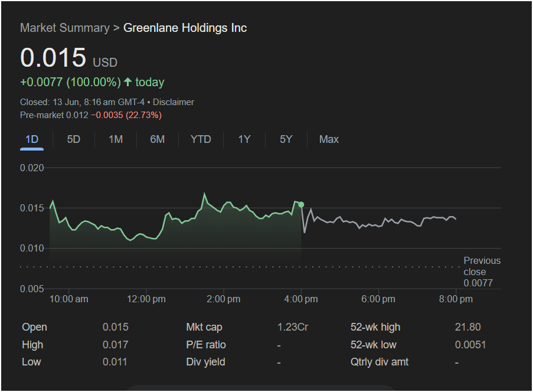Viewport: 533px width, 392px height.
Task: Click the 52-wk high value 21.80
Action: (467, 327)
